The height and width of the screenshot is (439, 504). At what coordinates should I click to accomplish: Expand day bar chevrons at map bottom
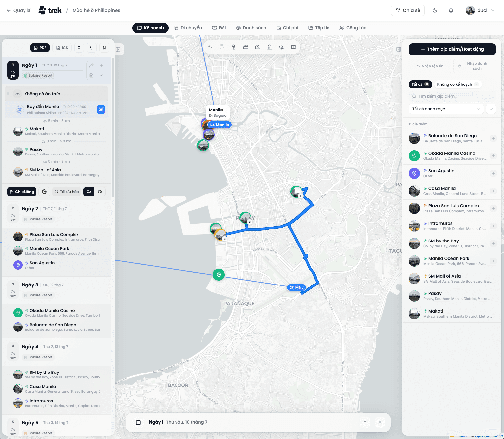(365, 422)
